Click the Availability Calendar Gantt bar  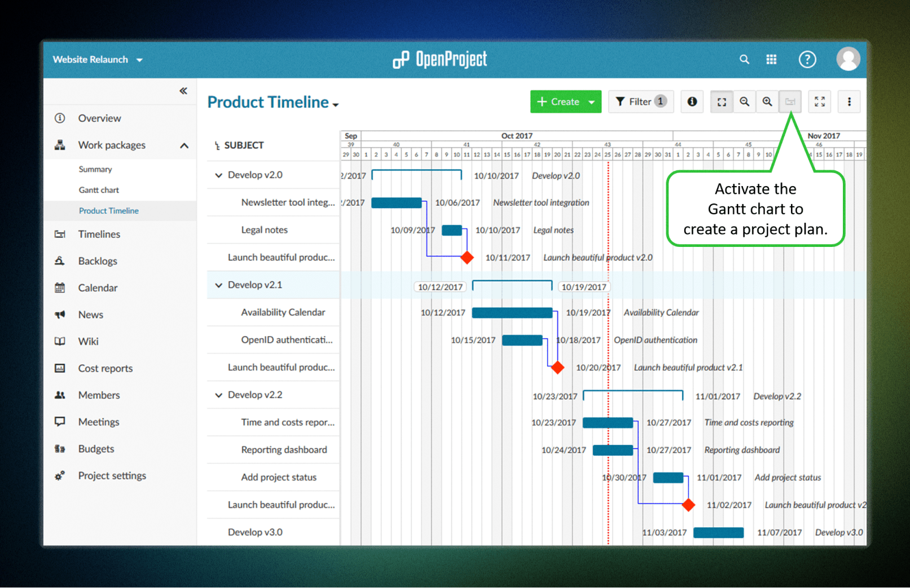pos(512,313)
